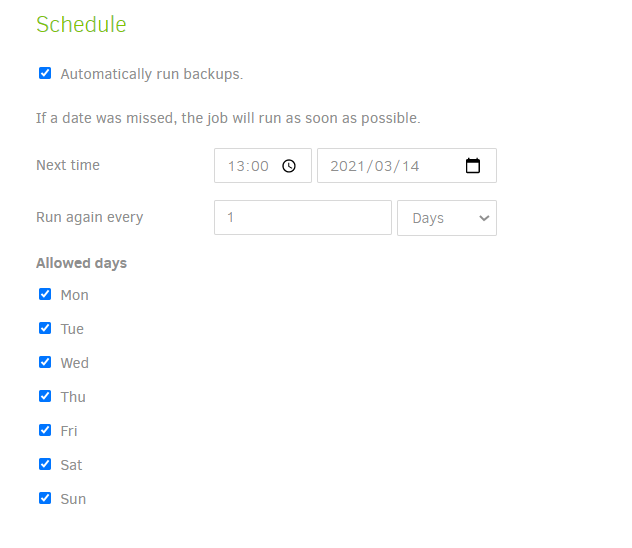Viewport: 632px width, 548px height.
Task: Open the Days interval unit dropdown
Action: pos(447,218)
